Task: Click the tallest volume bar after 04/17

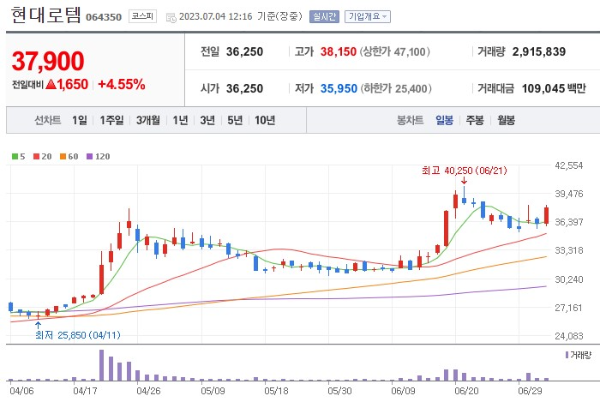Action: pos(101,365)
